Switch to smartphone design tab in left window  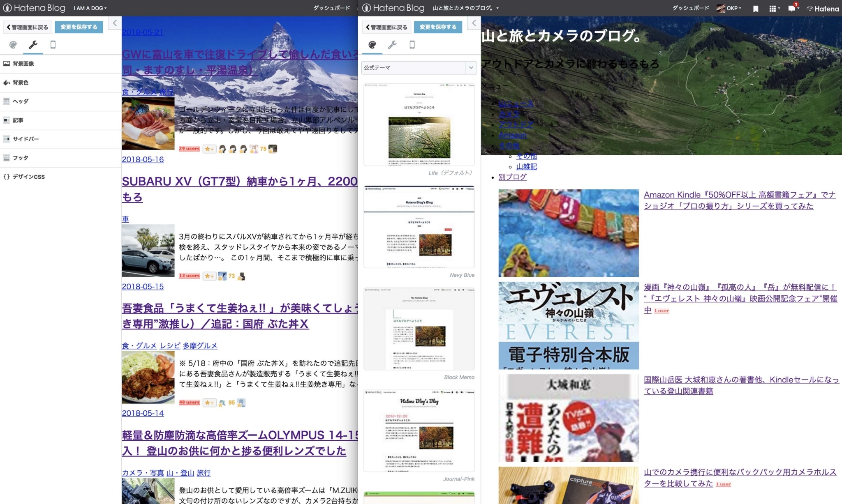[53, 45]
